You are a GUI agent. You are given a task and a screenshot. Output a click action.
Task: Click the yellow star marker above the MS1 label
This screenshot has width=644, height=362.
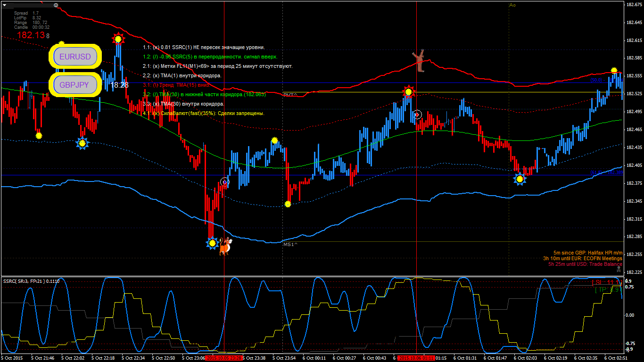[x=288, y=204]
